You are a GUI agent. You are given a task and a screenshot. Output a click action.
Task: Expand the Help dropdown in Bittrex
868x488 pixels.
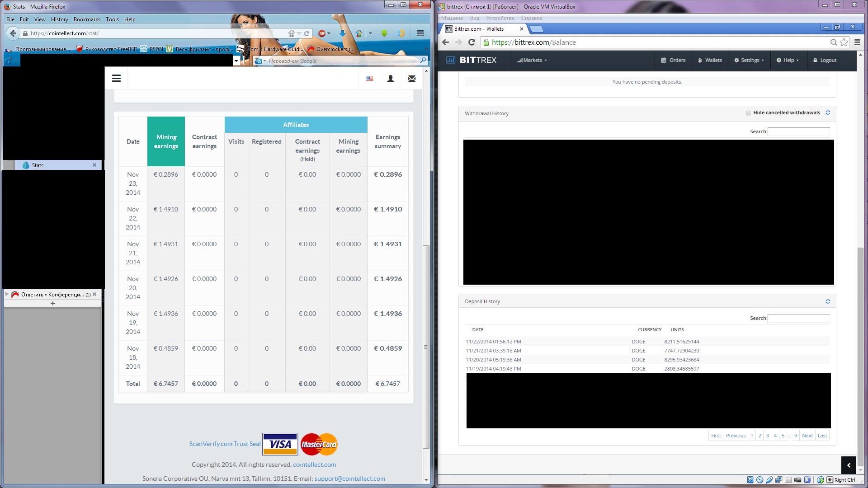pyautogui.click(x=788, y=60)
